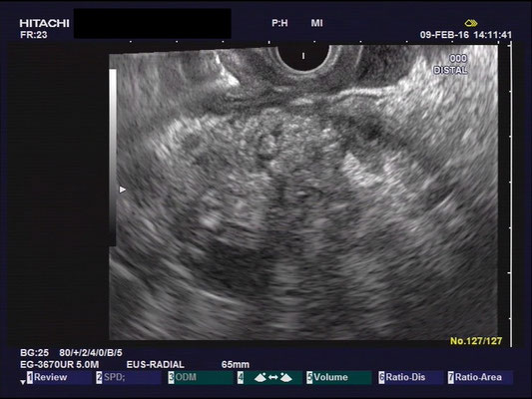Click the FR:23 frame rate value
532x399 pixels.
(34, 35)
